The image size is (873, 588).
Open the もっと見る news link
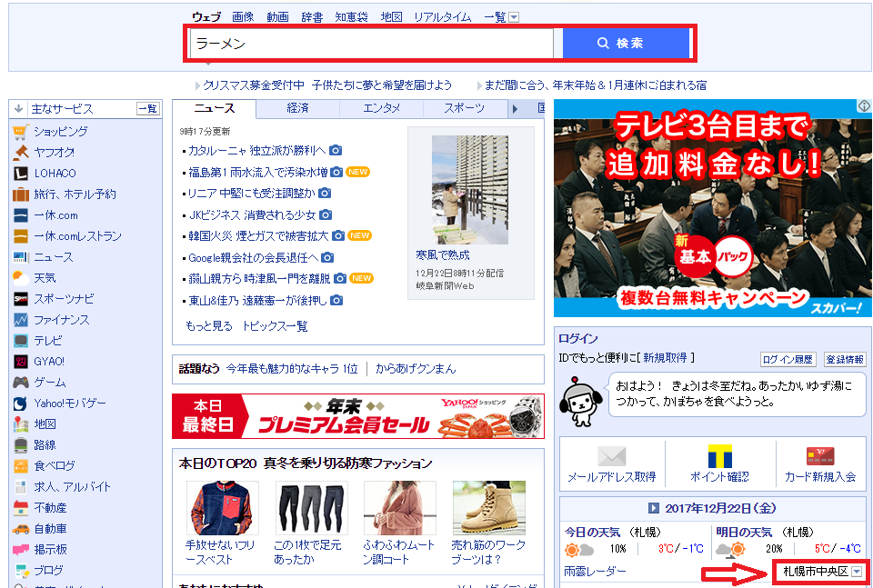(x=209, y=326)
